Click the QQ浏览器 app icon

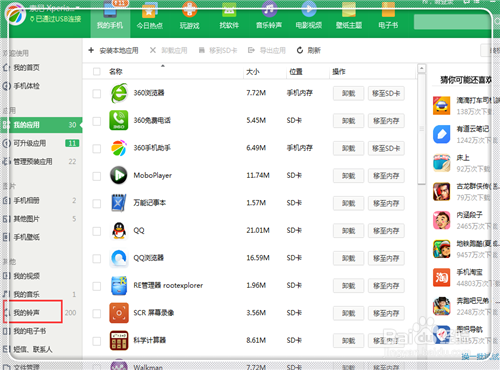[x=119, y=258]
